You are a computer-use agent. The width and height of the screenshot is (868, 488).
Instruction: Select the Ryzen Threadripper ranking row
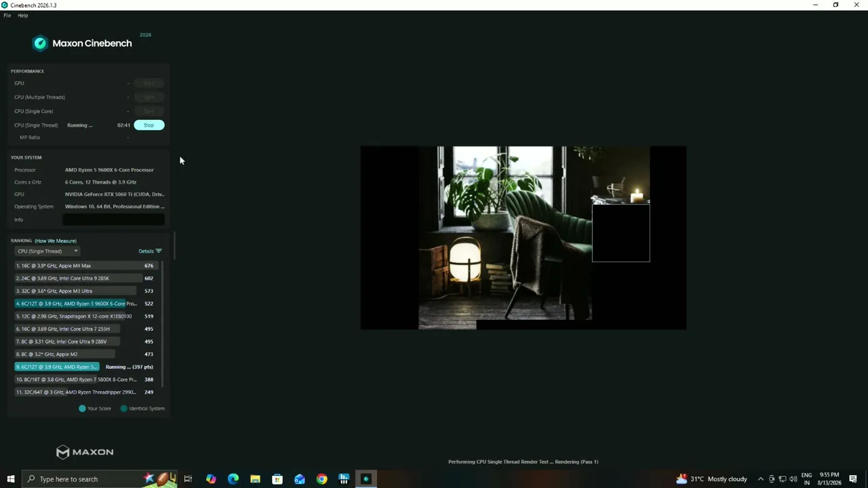pyautogui.click(x=85, y=392)
